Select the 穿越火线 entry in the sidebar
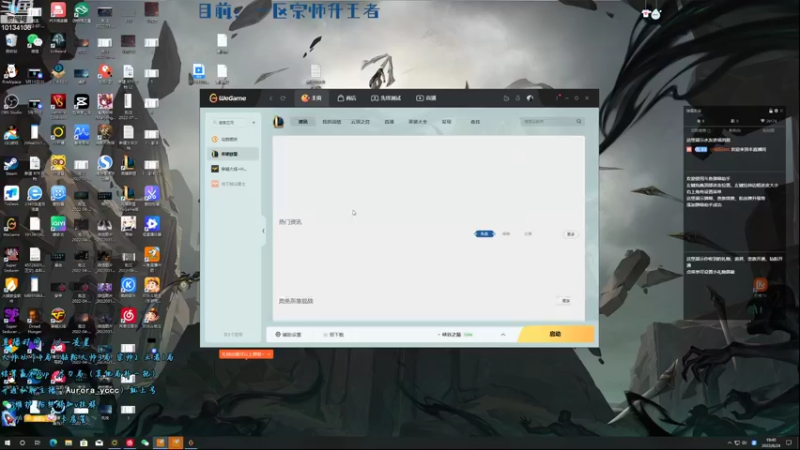 click(233, 169)
